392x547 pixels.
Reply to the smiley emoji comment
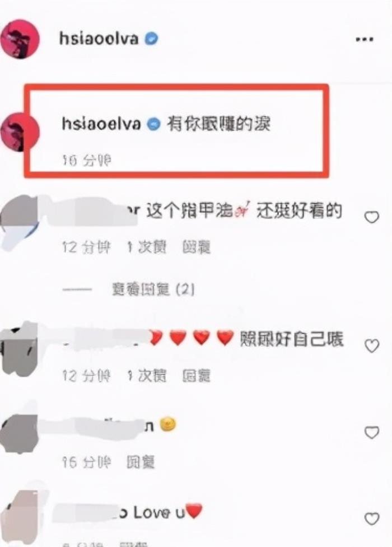click(x=141, y=462)
